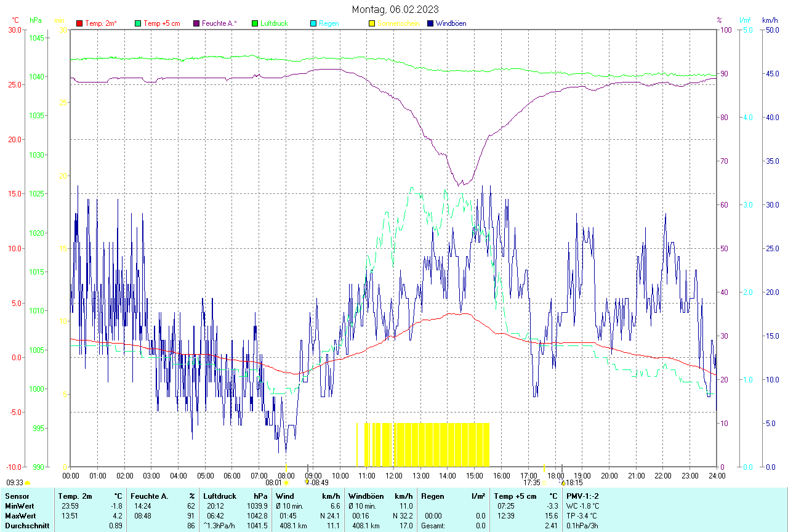Click the average temperature value 0.89
The image size is (788, 532).
pos(116,525)
